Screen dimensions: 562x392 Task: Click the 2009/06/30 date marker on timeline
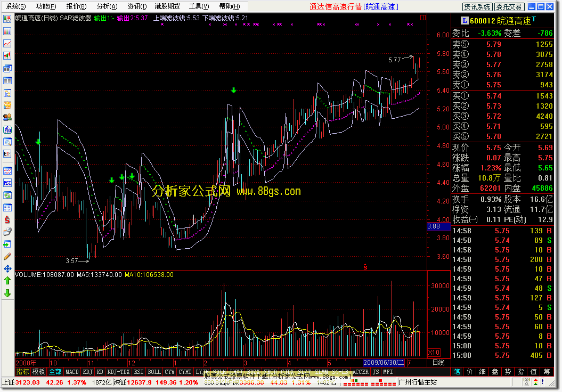384,363
